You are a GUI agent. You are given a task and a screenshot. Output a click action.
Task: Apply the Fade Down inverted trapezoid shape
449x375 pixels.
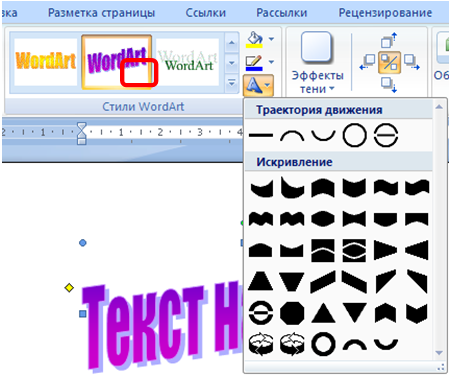click(x=292, y=281)
